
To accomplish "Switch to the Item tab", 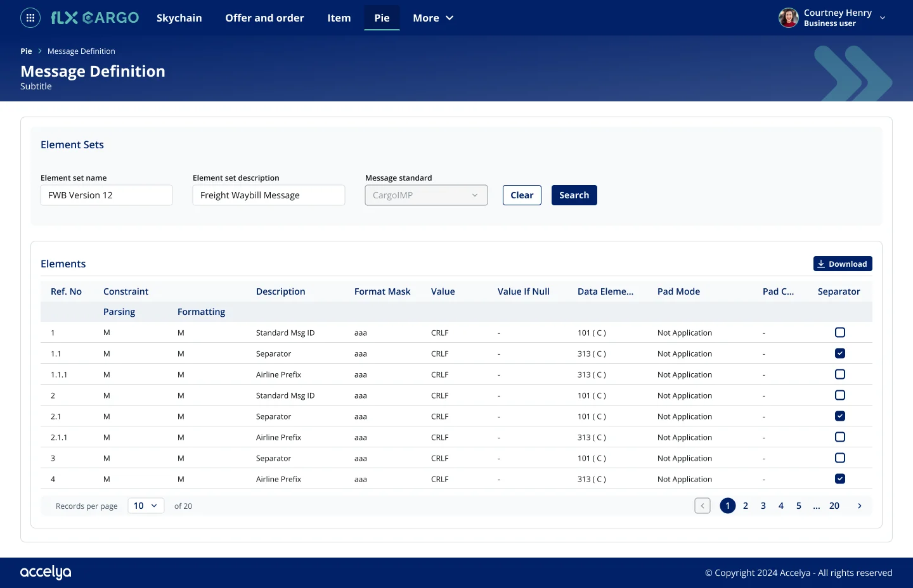I will coord(339,18).
